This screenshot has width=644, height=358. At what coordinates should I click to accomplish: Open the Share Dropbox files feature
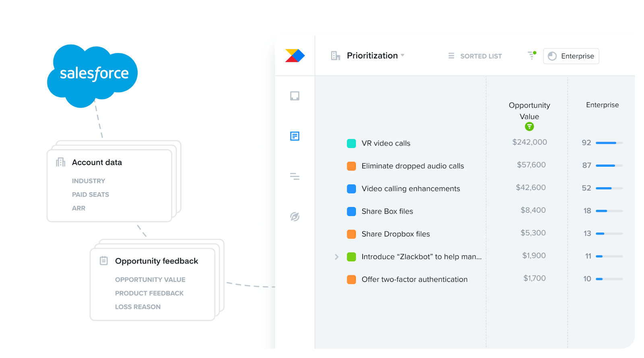pos(396,234)
